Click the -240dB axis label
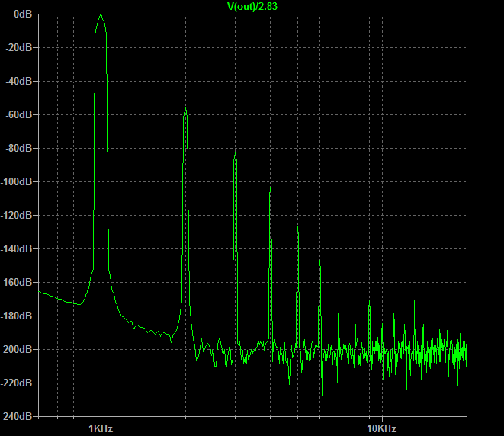Viewport: 504px width, 436px height. (x=16, y=416)
